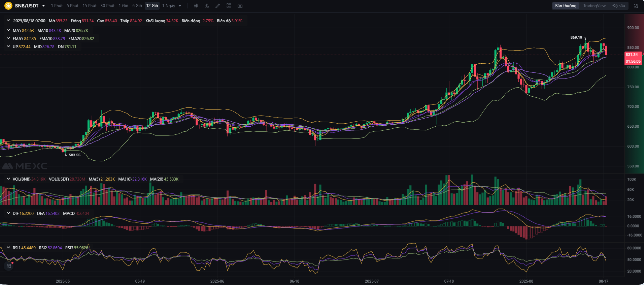Click the MA5 value 842.63
This screenshot has height=285, width=644.
(x=28, y=30)
